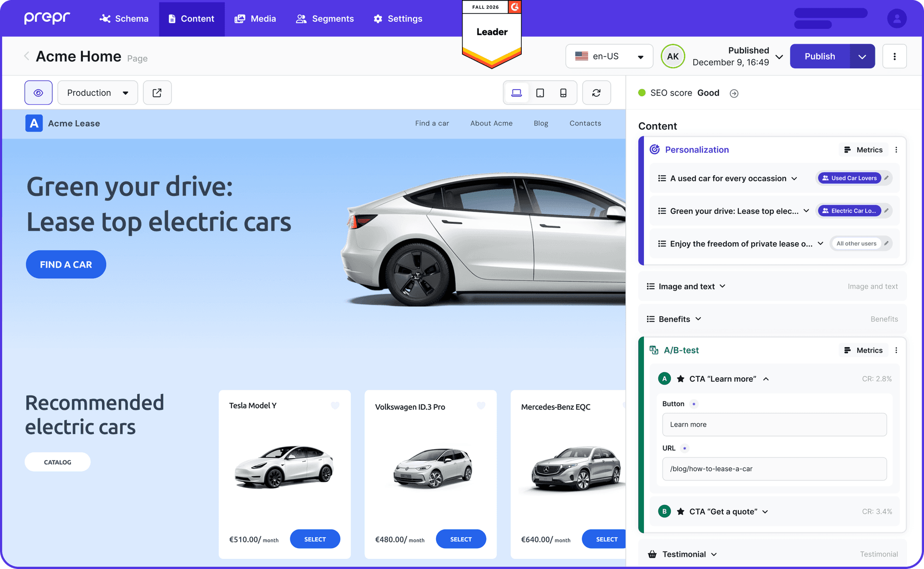Click variant A badge of A/B-test
Viewport: 924px width, 569px height.
pos(664,379)
